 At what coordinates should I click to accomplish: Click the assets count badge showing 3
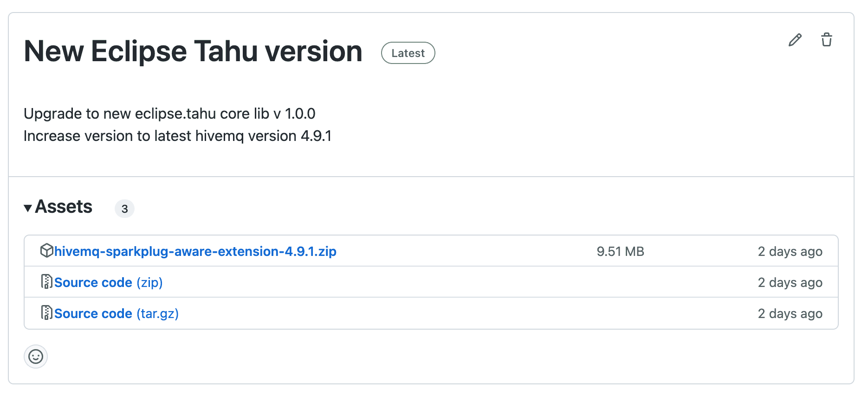(x=124, y=209)
